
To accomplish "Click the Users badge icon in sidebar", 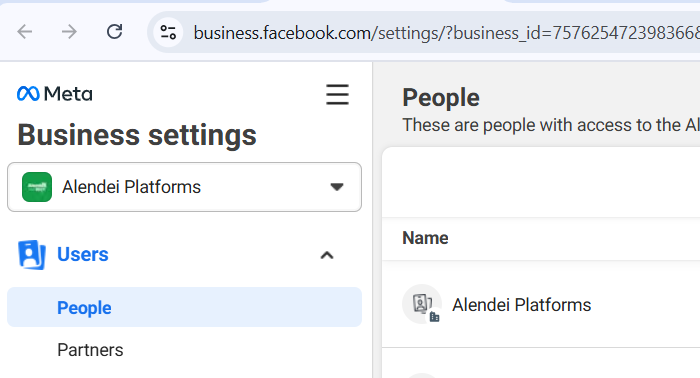I will [32, 255].
